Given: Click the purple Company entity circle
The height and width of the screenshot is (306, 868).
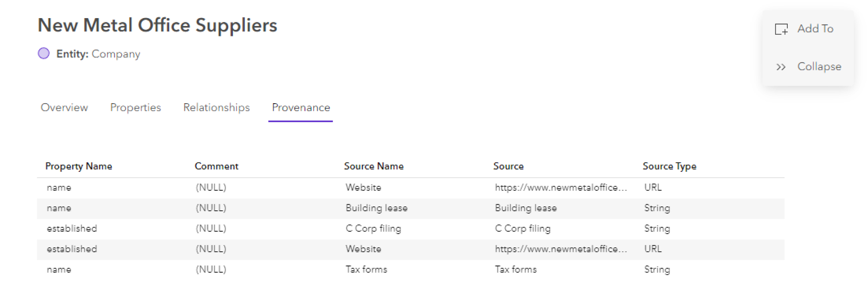Looking at the screenshot, I should click(x=44, y=54).
